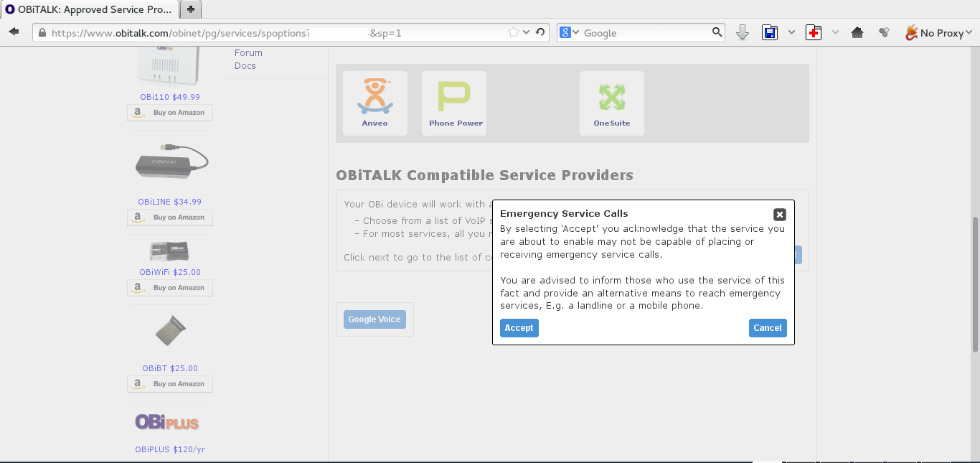Open the OBiWiFi $25.00 link
The image size is (980, 463).
(170, 272)
